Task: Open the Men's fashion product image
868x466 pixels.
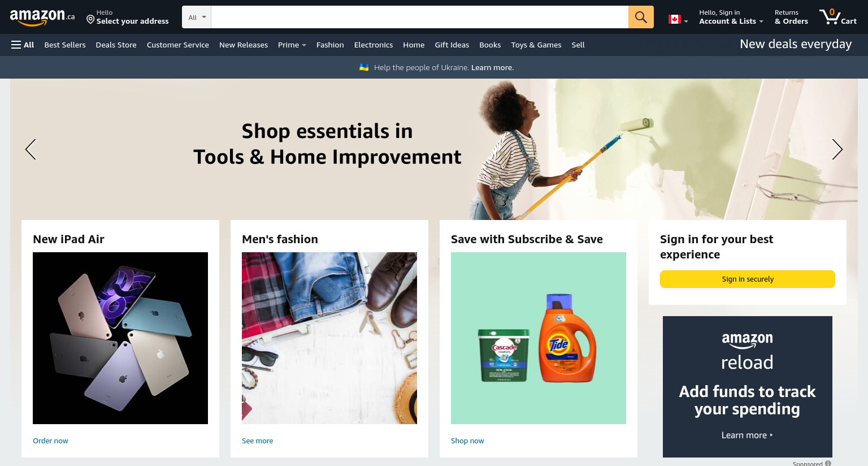Action: tap(329, 338)
